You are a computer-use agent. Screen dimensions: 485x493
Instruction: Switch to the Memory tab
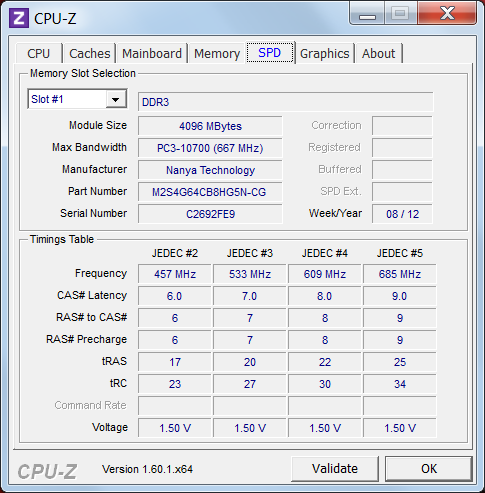[217, 53]
